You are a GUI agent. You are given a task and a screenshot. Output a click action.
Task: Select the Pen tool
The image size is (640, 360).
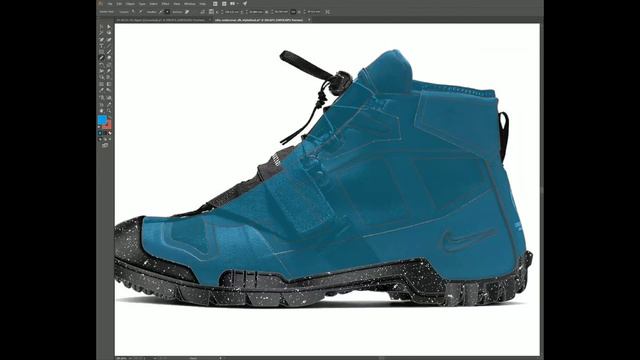pos(101,40)
